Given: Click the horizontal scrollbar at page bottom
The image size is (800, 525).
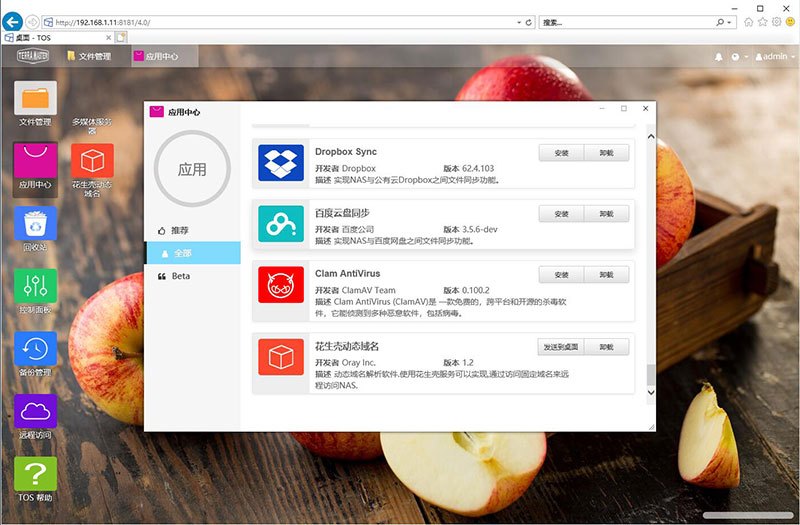Looking at the screenshot, I should coord(748,515).
